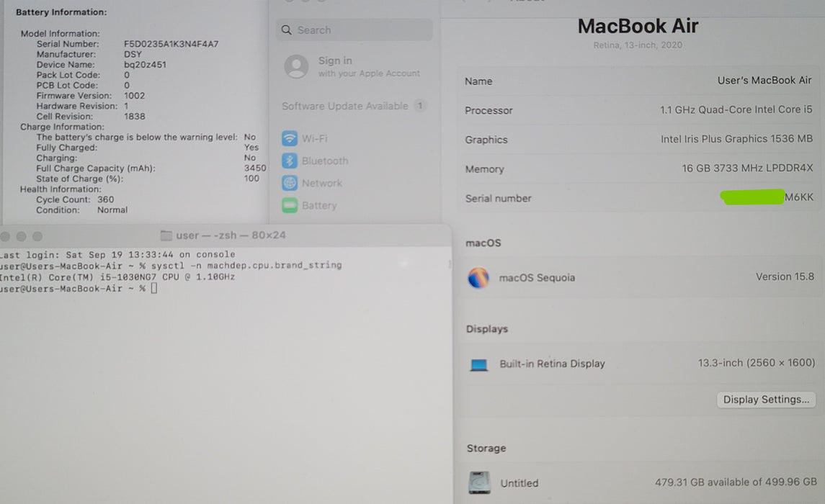Click the sysctl machdep.cpu.brand_string command line
This screenshot has width=825, height=504.
pyautogui.click(x=246, y=266)
